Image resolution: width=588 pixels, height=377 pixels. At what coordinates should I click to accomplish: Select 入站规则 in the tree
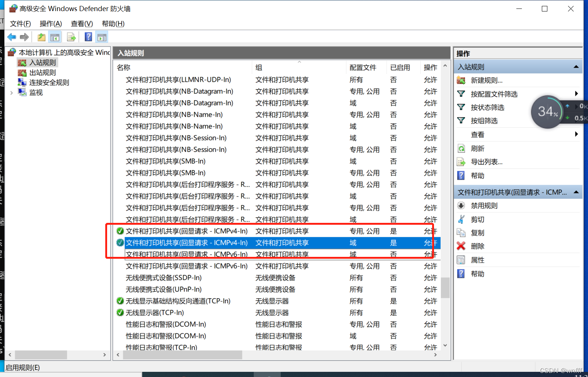43,62
